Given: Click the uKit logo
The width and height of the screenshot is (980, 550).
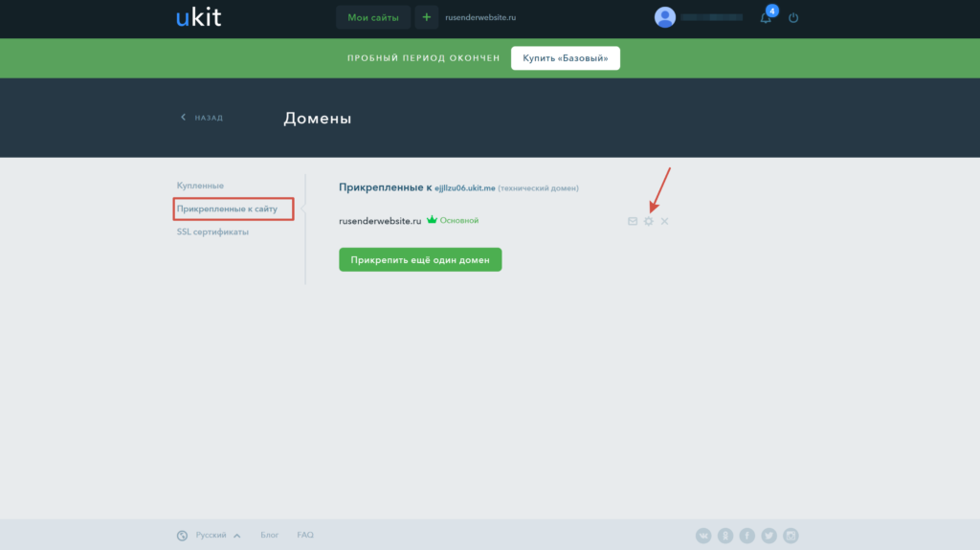Looking at the screenshot, I should click(x=198, y=17).
